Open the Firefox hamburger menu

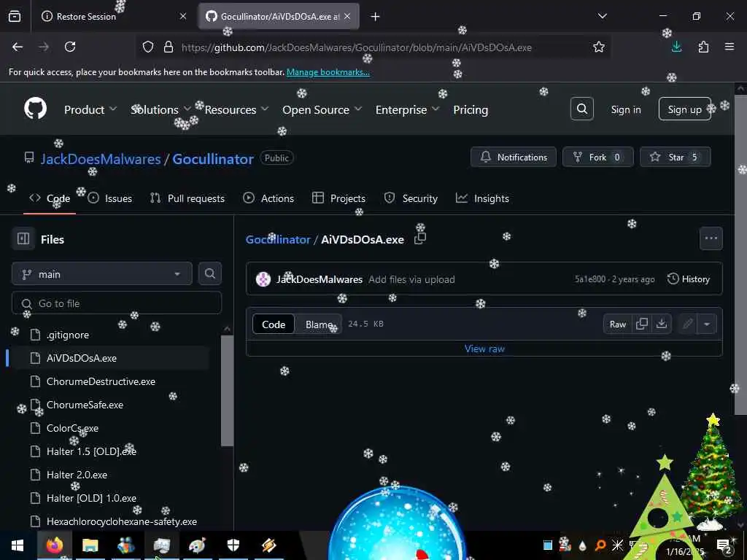(729, 47)
